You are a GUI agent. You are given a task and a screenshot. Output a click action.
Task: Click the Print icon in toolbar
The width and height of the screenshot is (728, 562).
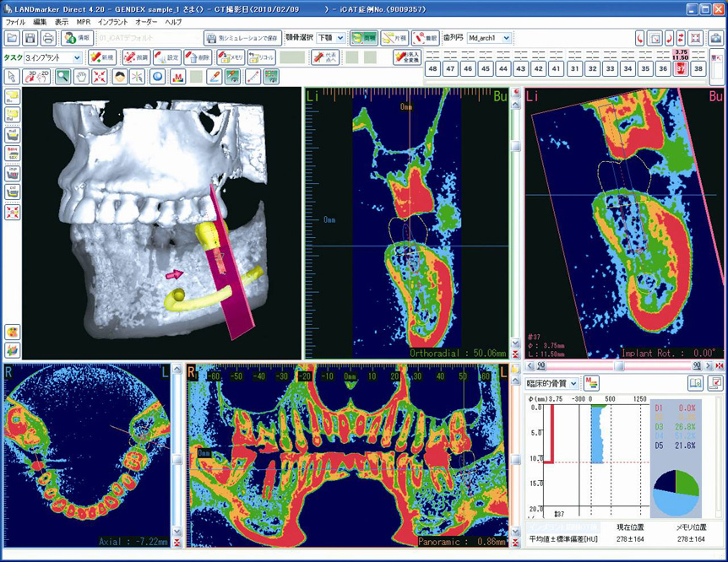coord(48,38)
